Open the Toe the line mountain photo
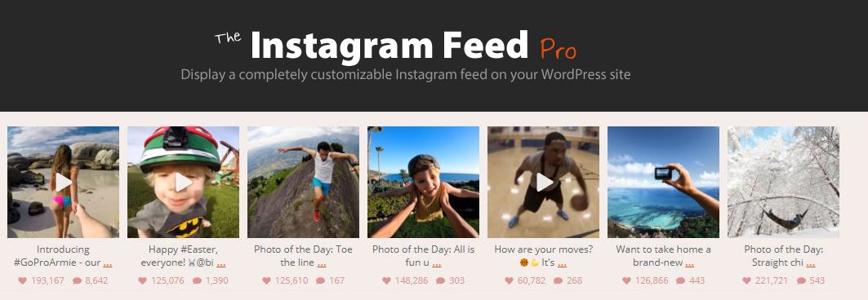Image resolution: width=868 pixels, height=300 pixels. [304, 183]
